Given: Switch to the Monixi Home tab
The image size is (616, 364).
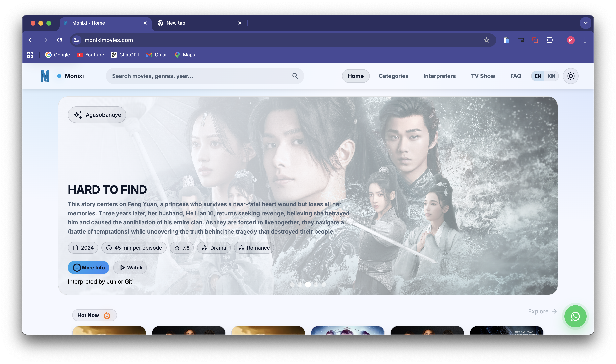Looking at the screenshot, I should point(105,23).
